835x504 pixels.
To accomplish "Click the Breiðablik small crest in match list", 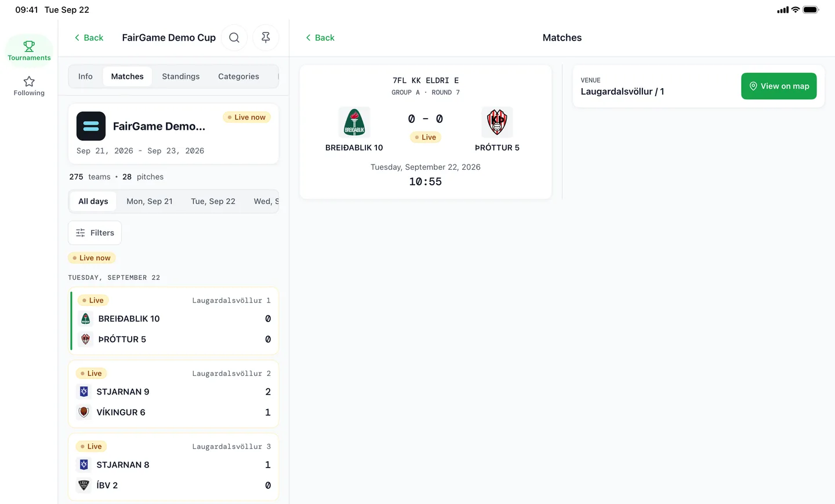I will [x=86, y=319].
